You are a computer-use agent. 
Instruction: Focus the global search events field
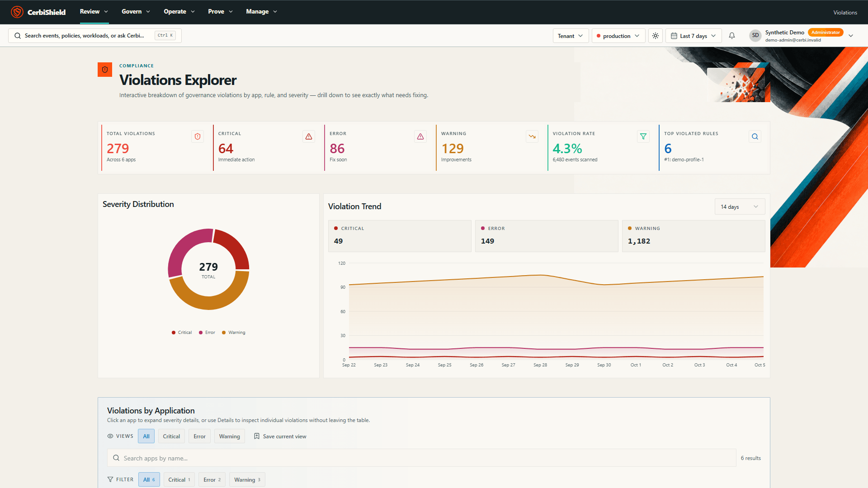pos(95,36)
